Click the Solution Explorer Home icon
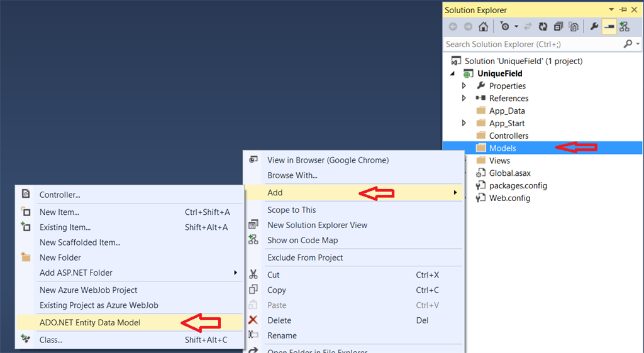The height and width of the screenshot is (353, 644). 484,26
